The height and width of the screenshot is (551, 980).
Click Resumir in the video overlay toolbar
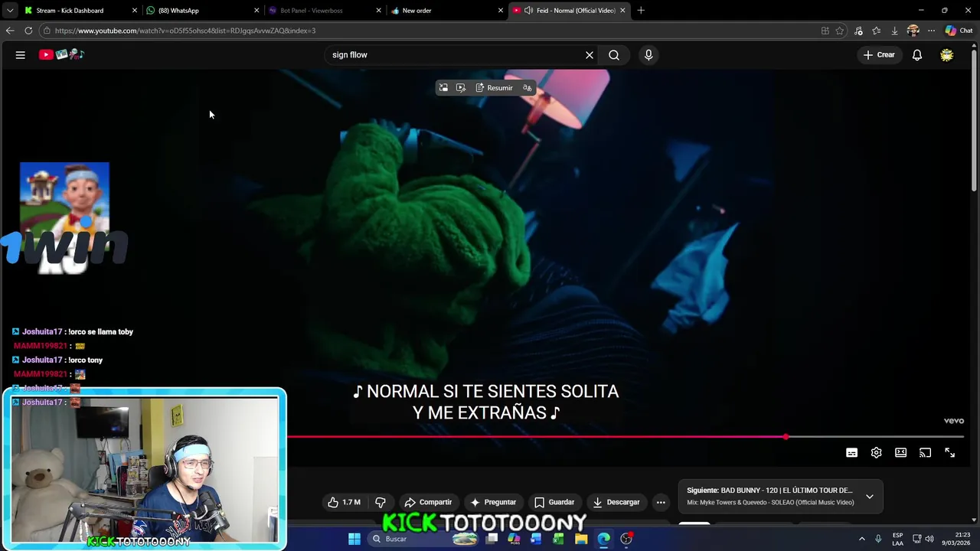[494, 88]
